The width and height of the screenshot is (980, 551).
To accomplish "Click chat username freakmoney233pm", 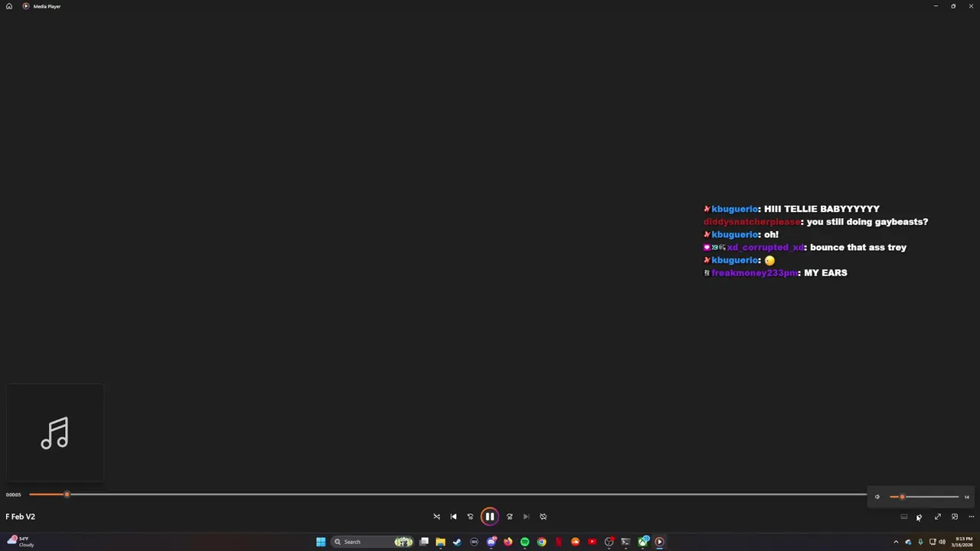I will [x=754, y=273].
